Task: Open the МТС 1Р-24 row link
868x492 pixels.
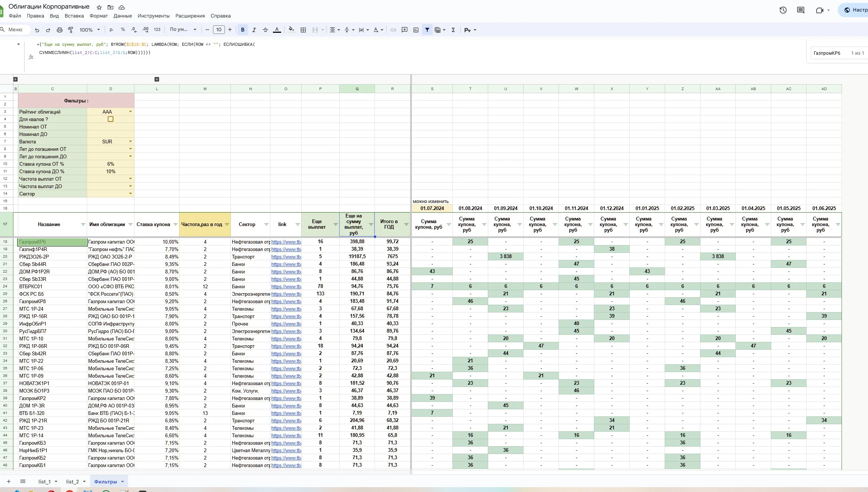Action: [286, 309]
